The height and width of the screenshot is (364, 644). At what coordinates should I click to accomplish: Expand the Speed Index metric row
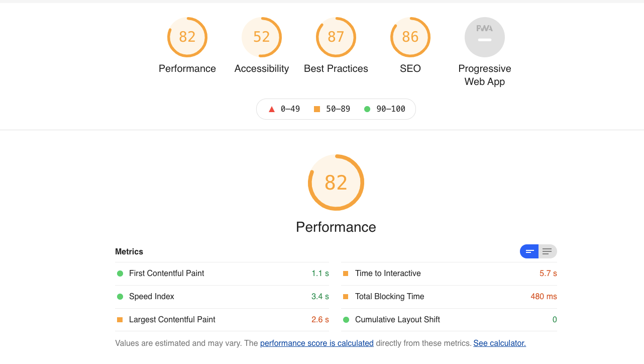coord(151,297)
